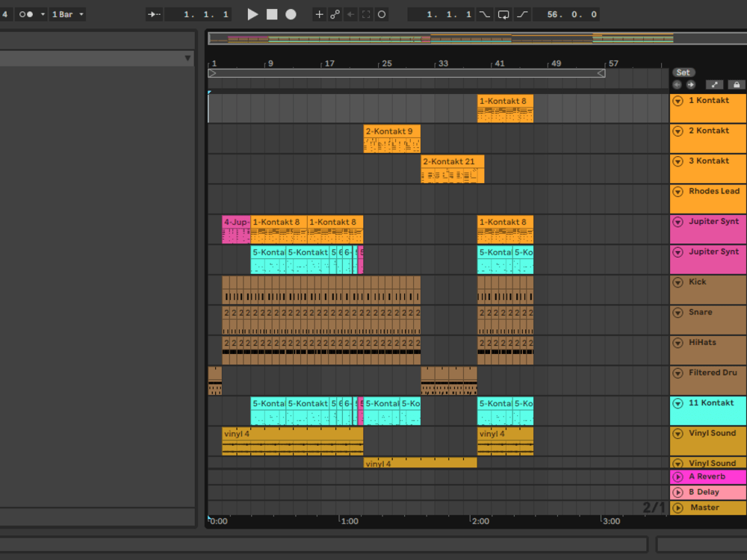This screenshot has height=560, width=747.
Task: Click the loop brace end handle
Action: click(x=601, y=73)
